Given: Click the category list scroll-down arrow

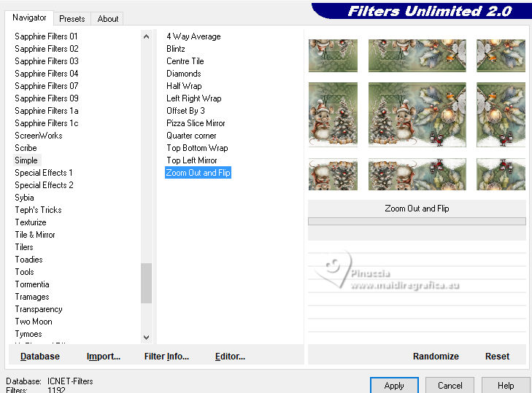Looking at the screenshot, I should click(146, 338).
